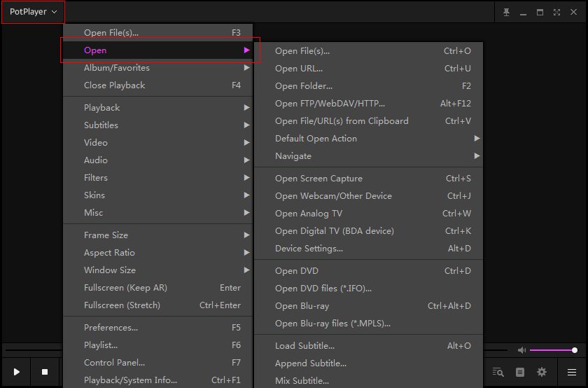Open the playlist search icon
The image size is (588, 388).
(498, 372)
